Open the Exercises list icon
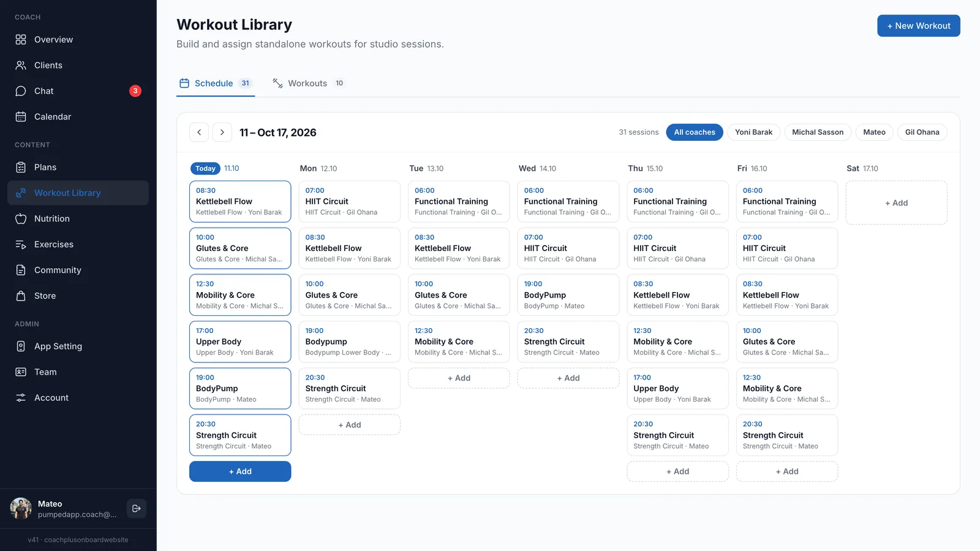980x551 pixels. coord(21,244)
